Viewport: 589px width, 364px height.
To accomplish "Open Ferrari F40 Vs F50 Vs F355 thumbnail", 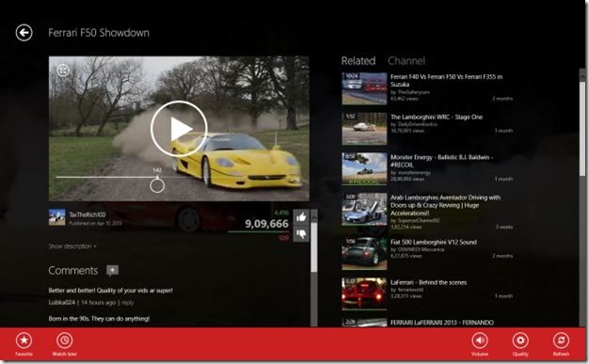I will pyautogui.click(x=364, y=88).
